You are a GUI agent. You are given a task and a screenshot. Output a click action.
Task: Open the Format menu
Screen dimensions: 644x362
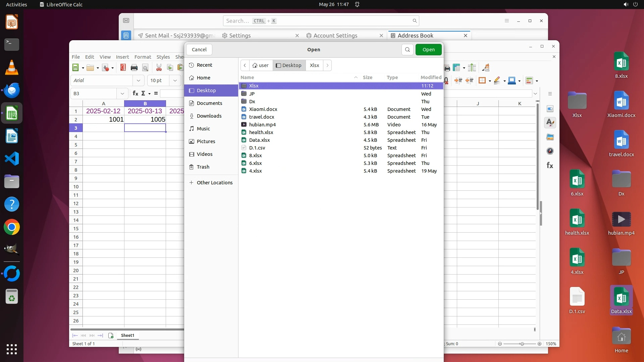click(143, 57)
